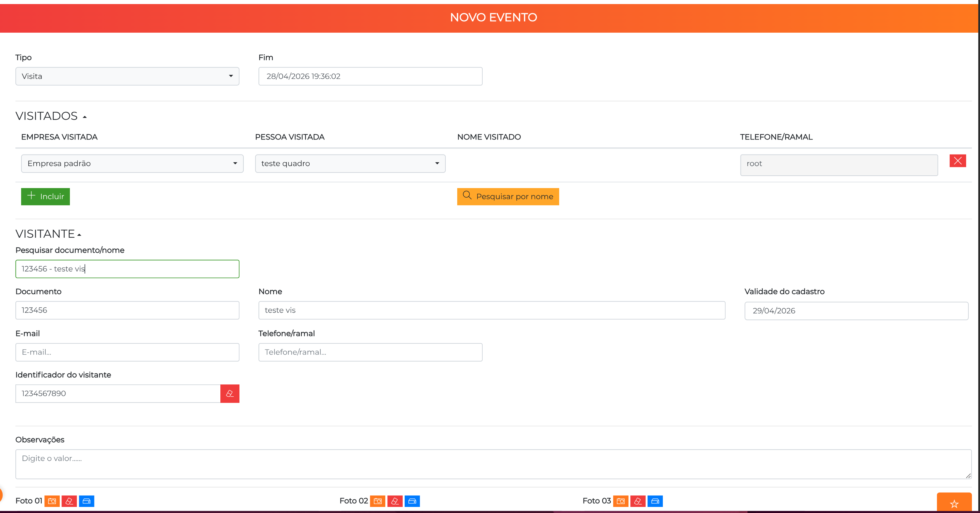Focus the Fim date-time field
The image size is (980, 513).
point(371,76)
